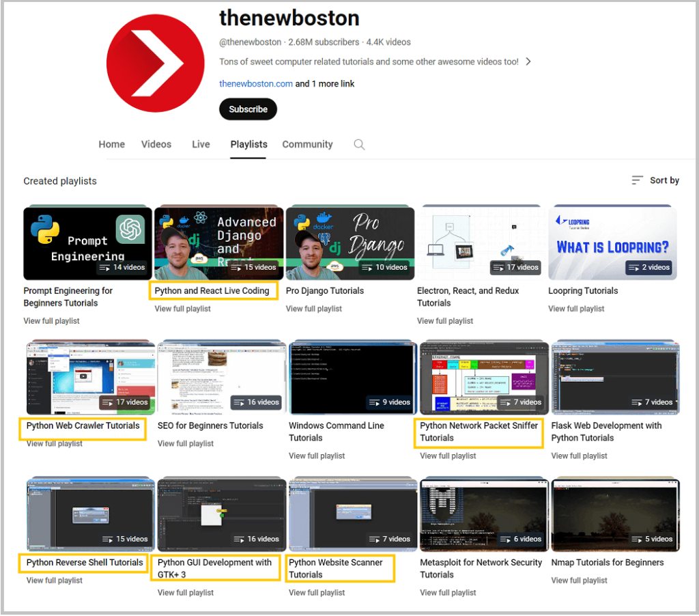Click the Sort by filter icon
The width and height of the screenshot is (699, 616).
(x=638, y=180)
